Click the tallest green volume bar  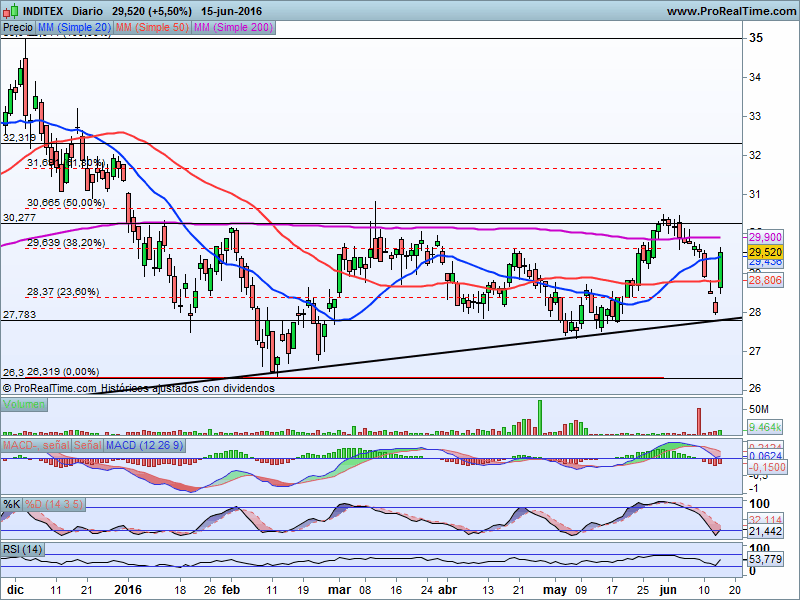tap(540, 418)
